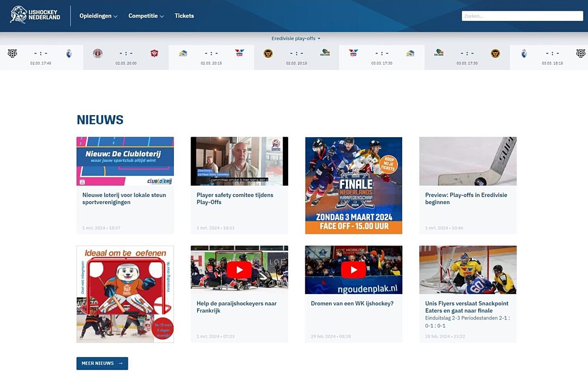
Task: Open Player safety comitee article headline
Action: 235,198
